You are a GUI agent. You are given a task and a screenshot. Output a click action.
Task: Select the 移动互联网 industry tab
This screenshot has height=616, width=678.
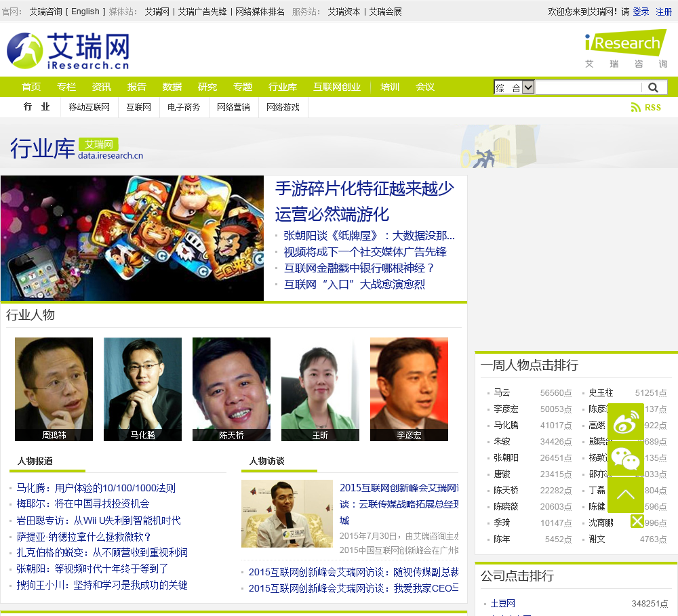(89, 107)
